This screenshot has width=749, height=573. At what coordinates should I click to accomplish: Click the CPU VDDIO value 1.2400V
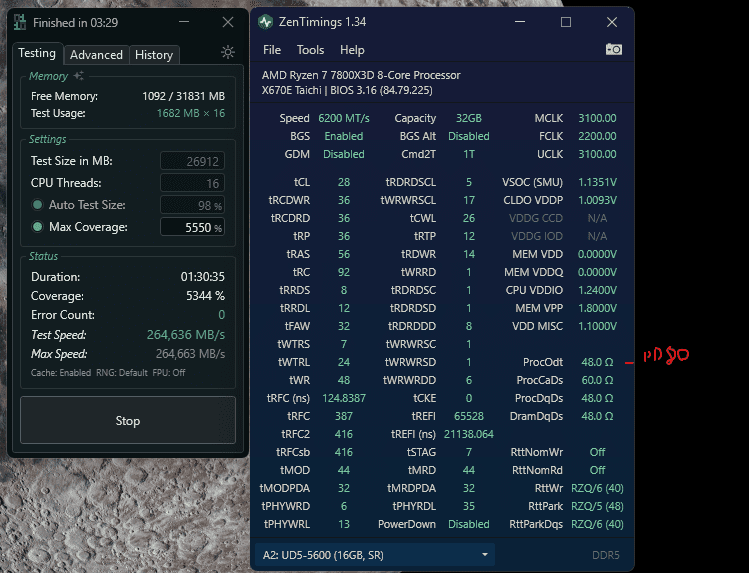pos(597,290)
